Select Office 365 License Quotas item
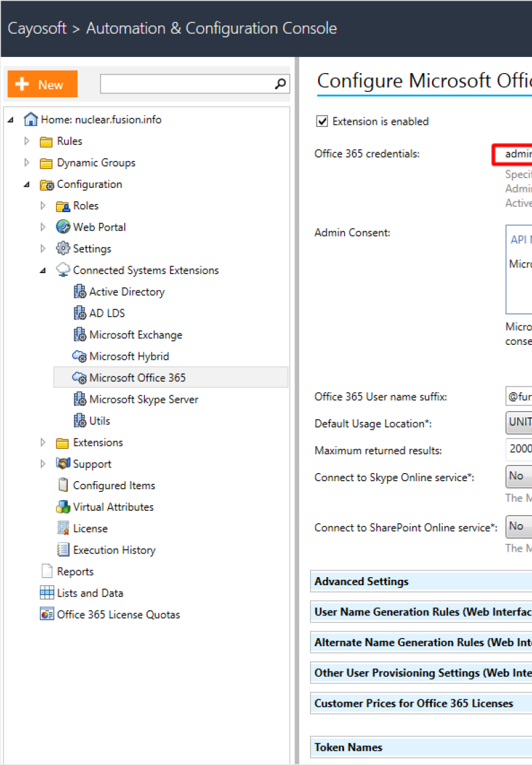 point(119,614)
